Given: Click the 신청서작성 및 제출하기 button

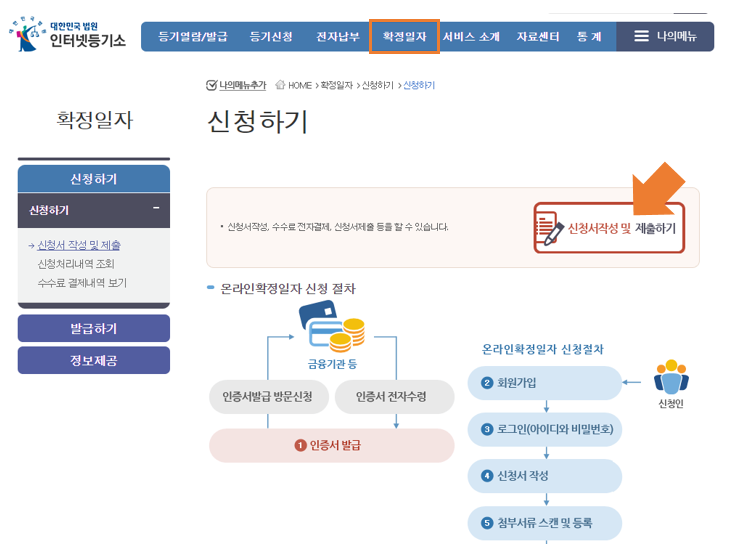Looking at the screenshot, I should click(609, 228).
